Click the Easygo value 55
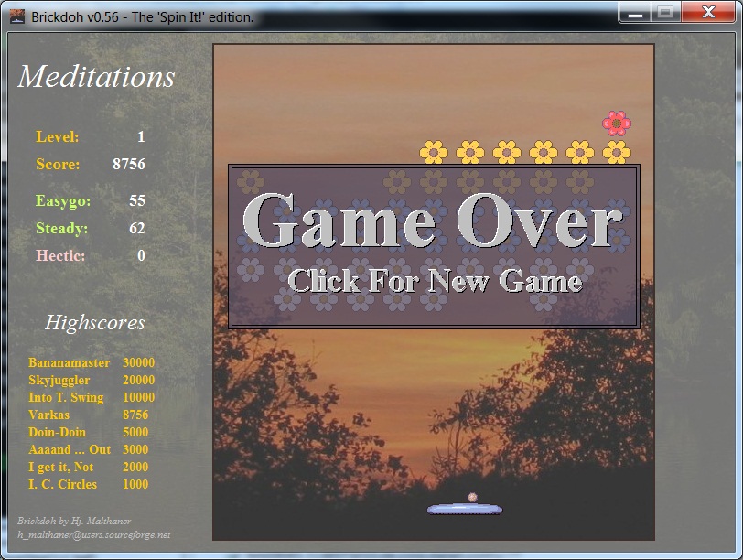Screen dimensions: 743x560 [137, 200]
